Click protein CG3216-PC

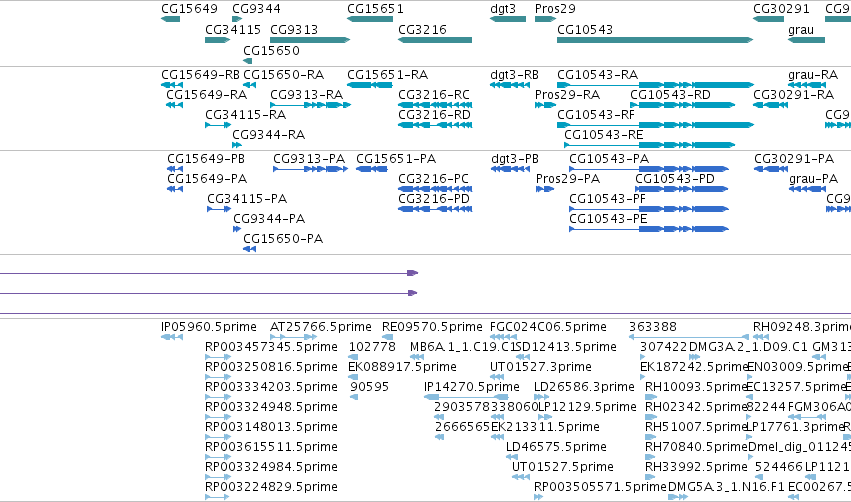(x=435, y=189)
